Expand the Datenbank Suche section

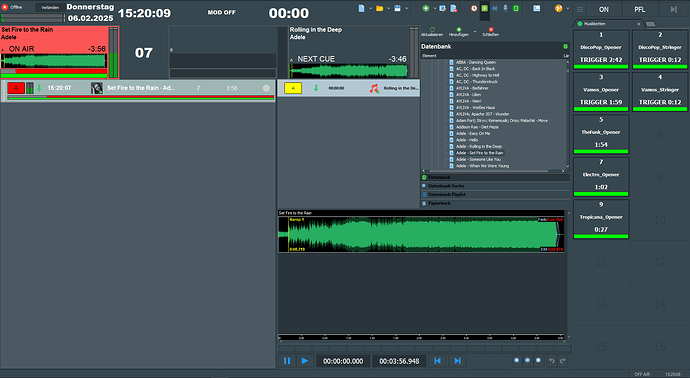(495, 186)
